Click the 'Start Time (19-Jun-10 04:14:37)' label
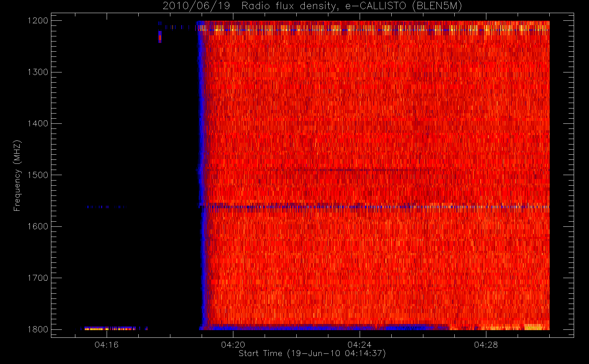The image size is (589, 364). coord(312,353)
